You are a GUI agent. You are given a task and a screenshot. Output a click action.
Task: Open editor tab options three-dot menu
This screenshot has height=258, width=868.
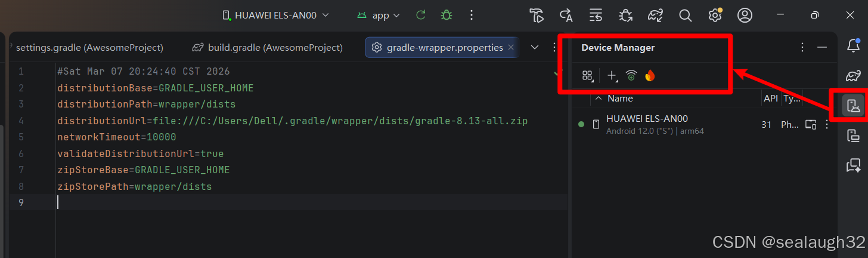click(x=554, y=47)
